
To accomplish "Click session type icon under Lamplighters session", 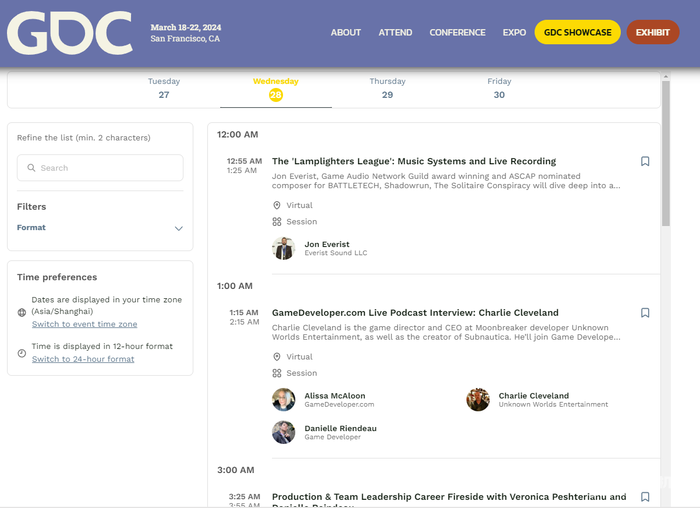I will tap(277, 221).
